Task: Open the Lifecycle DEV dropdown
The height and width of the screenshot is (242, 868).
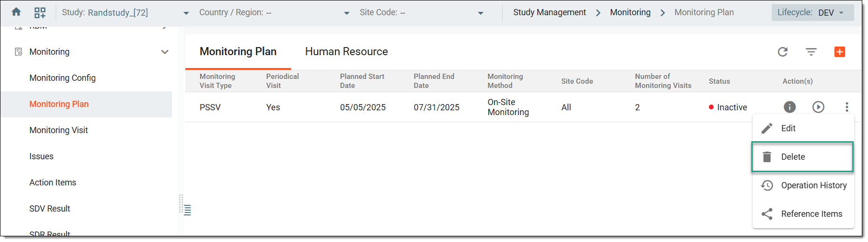Action: coord(813,12)
